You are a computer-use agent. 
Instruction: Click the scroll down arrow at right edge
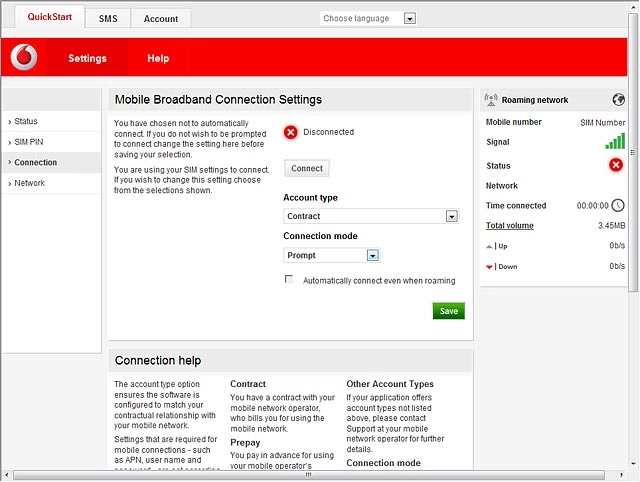click(x=633, y=464)
